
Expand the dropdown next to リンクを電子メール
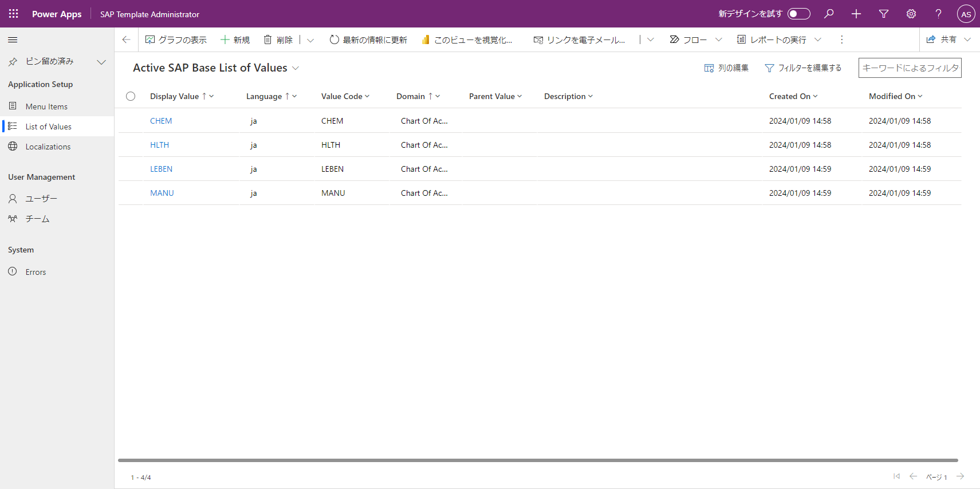651,40
